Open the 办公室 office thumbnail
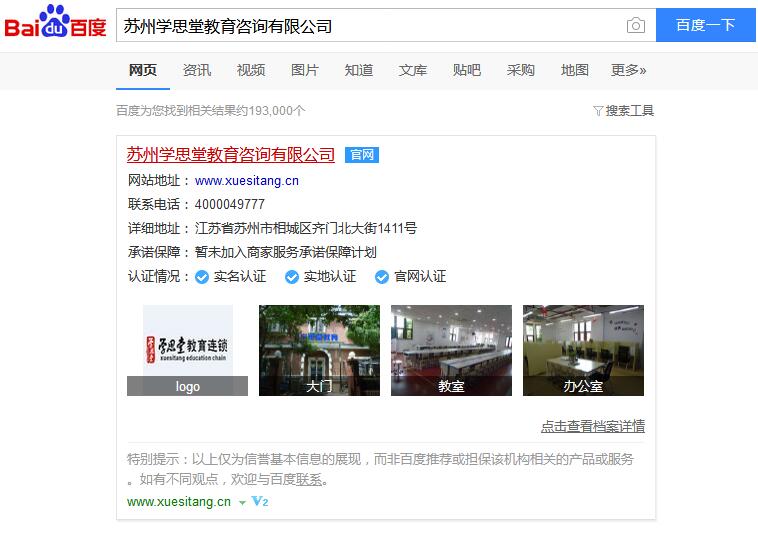 coord(583,350)
